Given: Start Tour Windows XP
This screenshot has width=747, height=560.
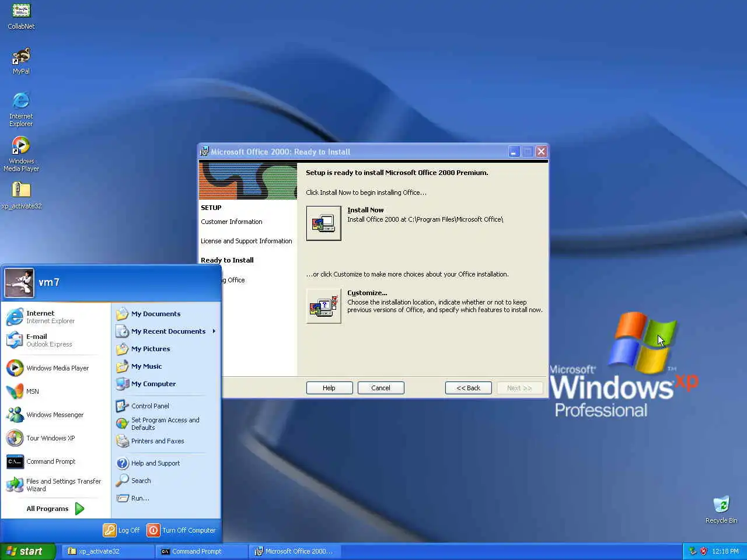Looking at the screenshot, I should [x=56, y=438].
